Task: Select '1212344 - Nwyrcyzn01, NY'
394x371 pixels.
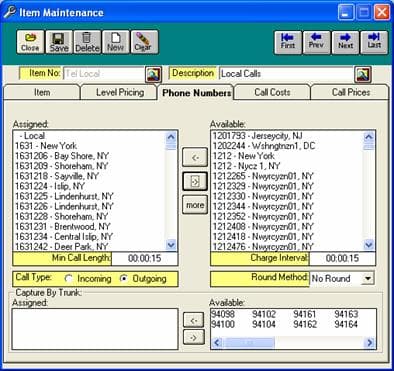Action: (287, 206)
